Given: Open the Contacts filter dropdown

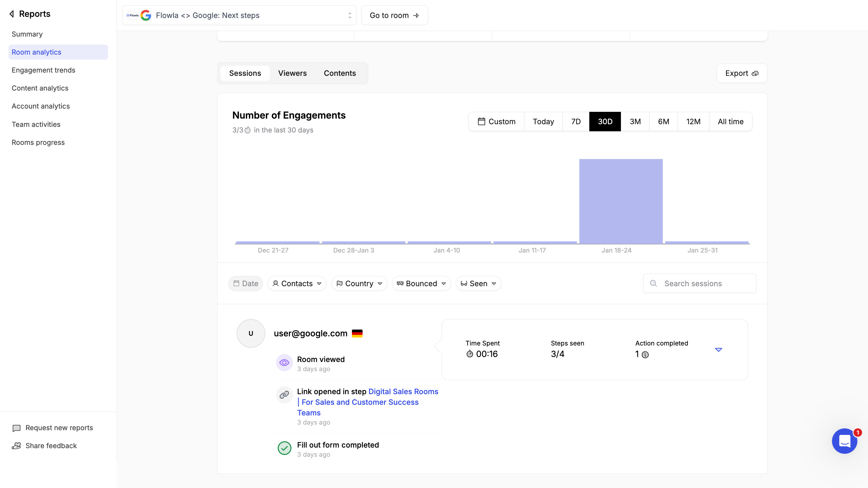Looking at the screenshot, I should click(296, 284).
